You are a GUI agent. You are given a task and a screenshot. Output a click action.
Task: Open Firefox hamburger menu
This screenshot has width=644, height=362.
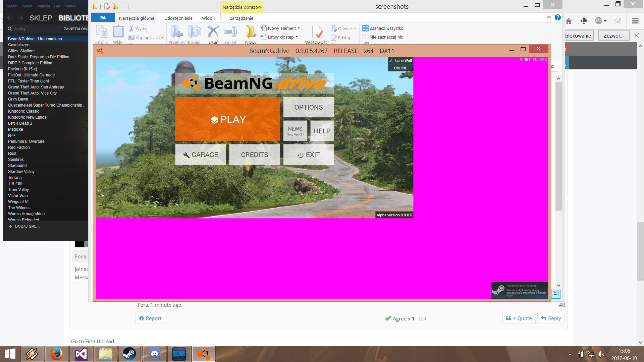(635, 21)
